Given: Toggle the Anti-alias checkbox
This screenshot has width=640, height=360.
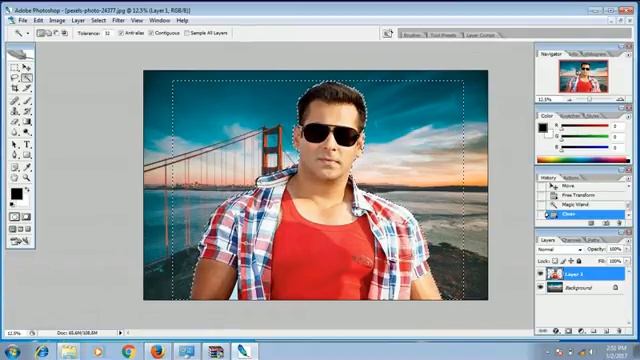Looking at the screenshot, I should pos(121,33).
